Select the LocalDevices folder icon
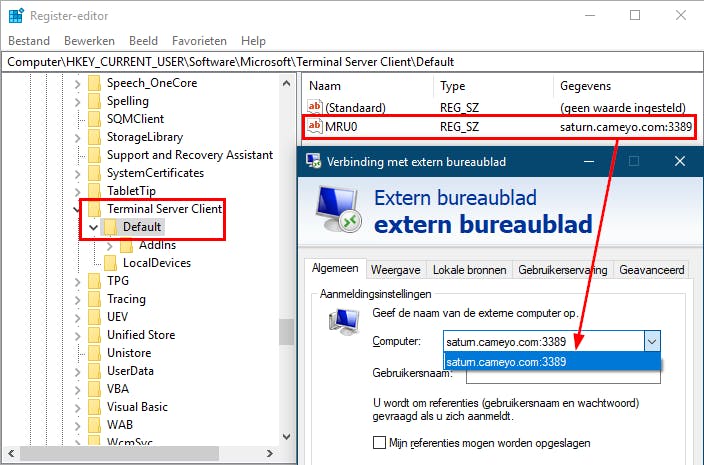The height and width of the screenshot is (465, 704). [110, 263]
